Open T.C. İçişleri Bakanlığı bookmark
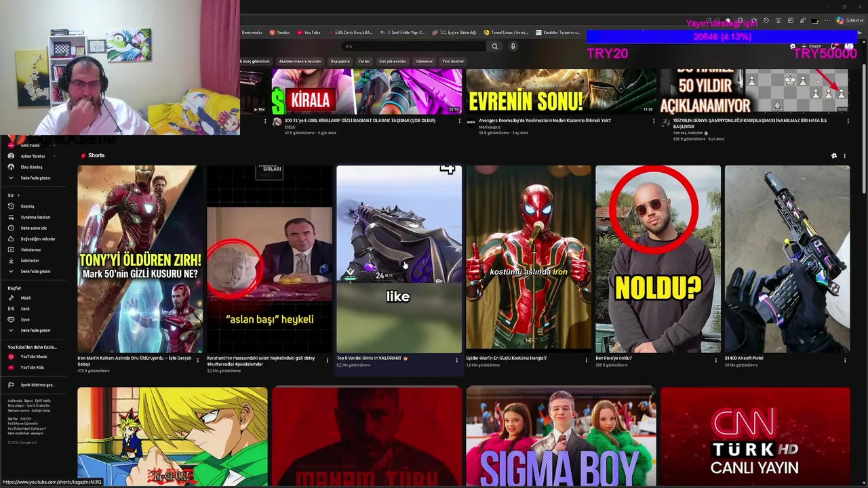Image resolution: width=868 pixels, height=488 pixels. pyautogui.click(x=454, y=33)
